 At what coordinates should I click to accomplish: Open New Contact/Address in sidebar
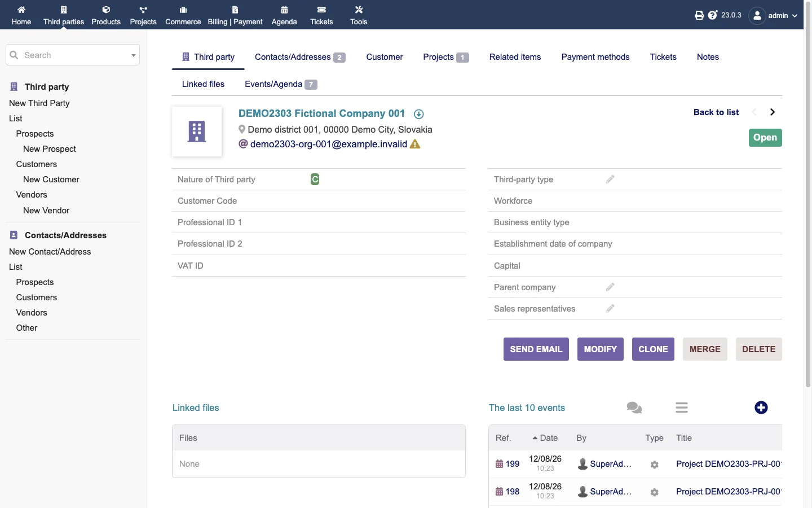pyautogui.click(x=50, y=252)
